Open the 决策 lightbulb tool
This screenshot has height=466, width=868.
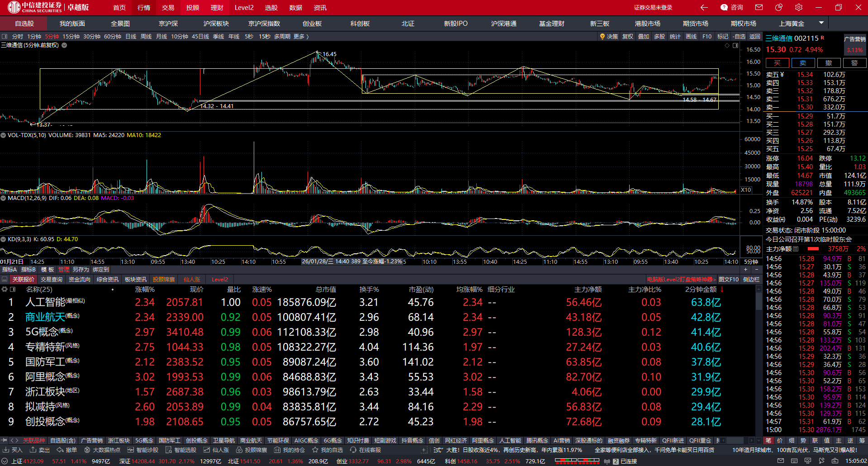[x=609, y=36]
